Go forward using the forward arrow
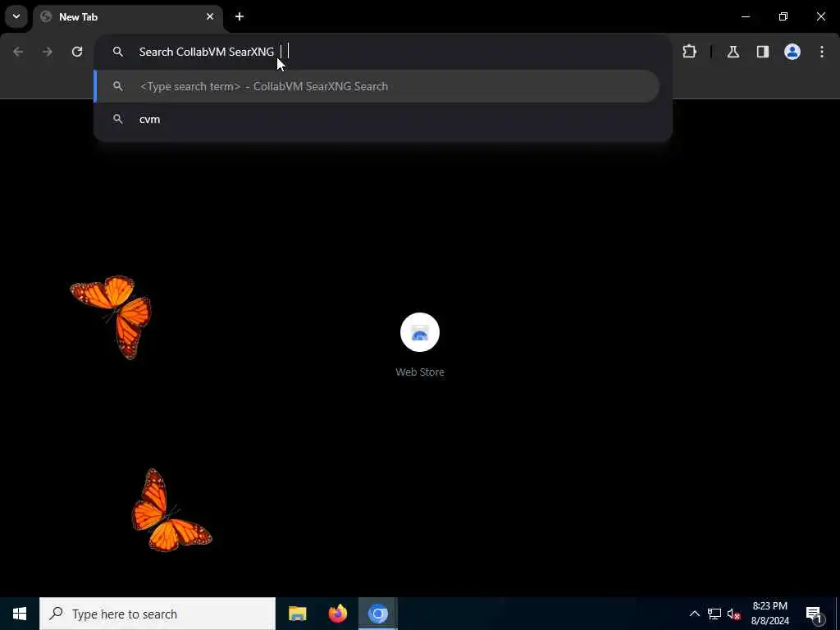 tap(48, 52)
